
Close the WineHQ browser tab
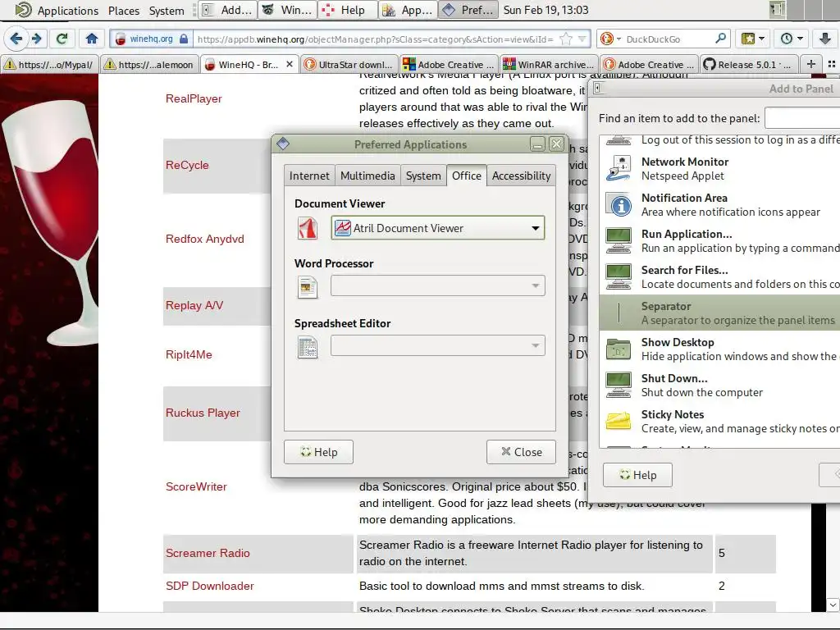tap(290, 64)
